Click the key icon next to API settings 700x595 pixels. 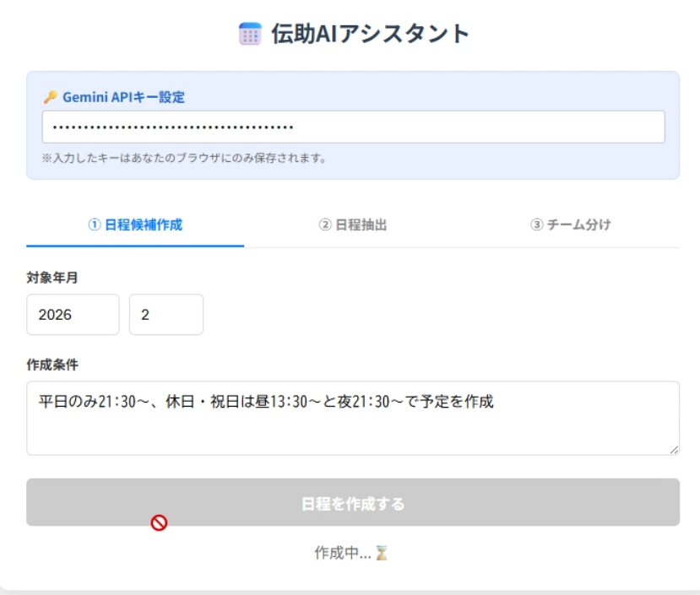pos(50,95)
